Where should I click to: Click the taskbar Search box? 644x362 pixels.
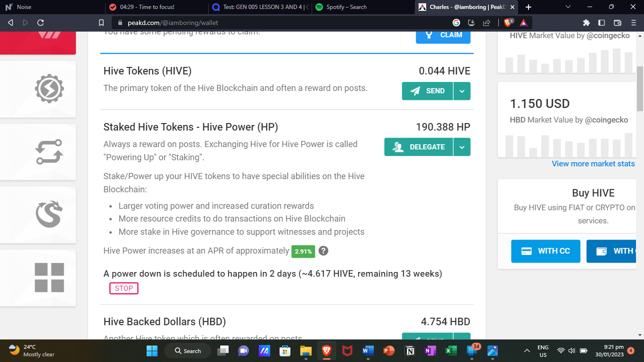pos(188,351)
